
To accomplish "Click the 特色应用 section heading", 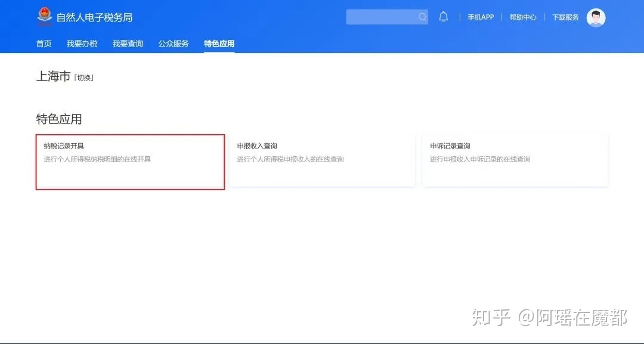I will [59, 119].
